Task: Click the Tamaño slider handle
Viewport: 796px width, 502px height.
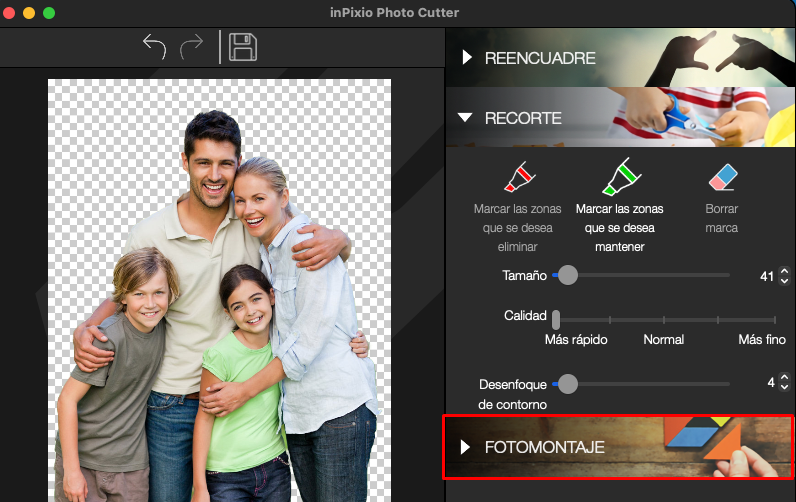Action: [568, 275]
